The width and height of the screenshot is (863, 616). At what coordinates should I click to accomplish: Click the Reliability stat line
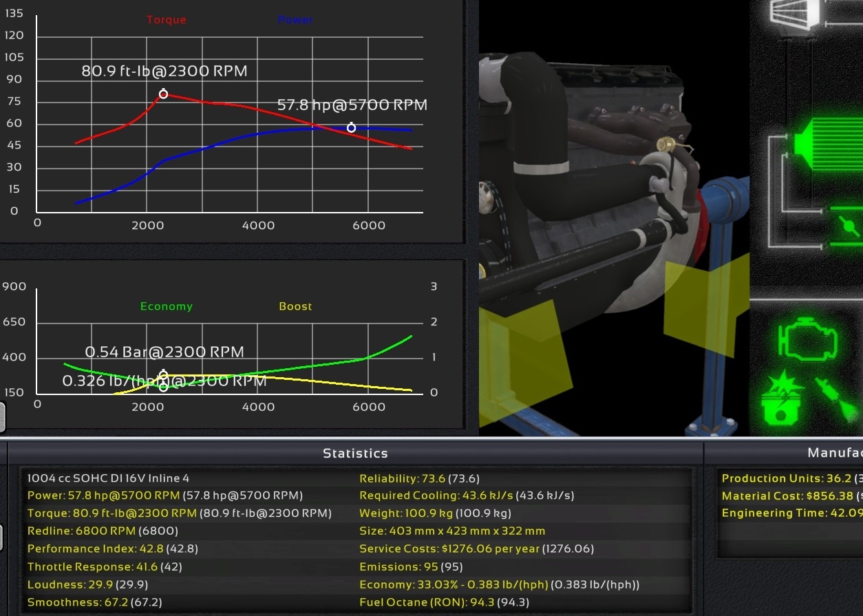[x=419, y=478]
